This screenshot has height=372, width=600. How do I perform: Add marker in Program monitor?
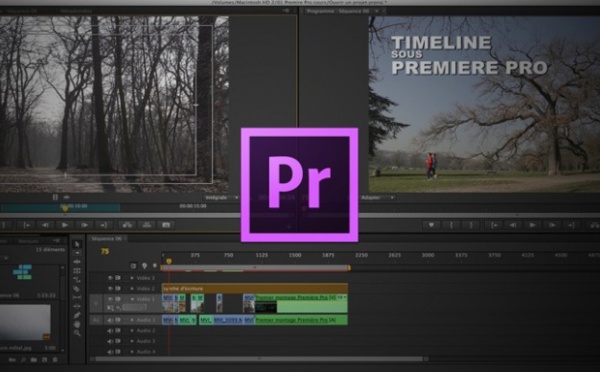pos(431,225)
